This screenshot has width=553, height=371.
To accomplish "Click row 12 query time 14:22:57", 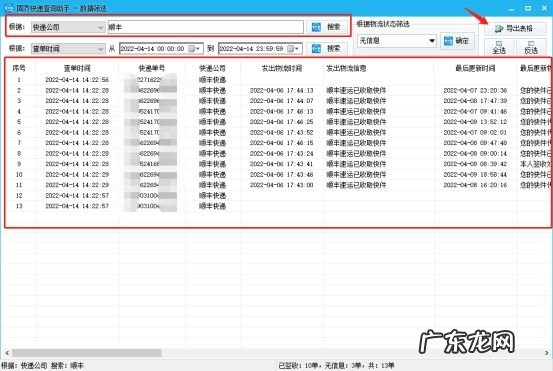I will click(x=77, y=195).
